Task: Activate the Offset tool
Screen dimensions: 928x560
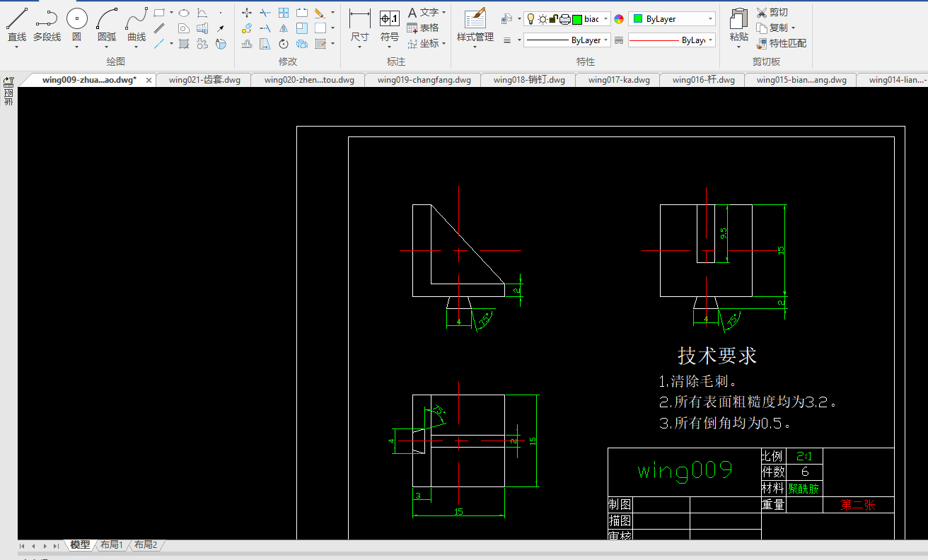Action: click(x=247, y=44)
